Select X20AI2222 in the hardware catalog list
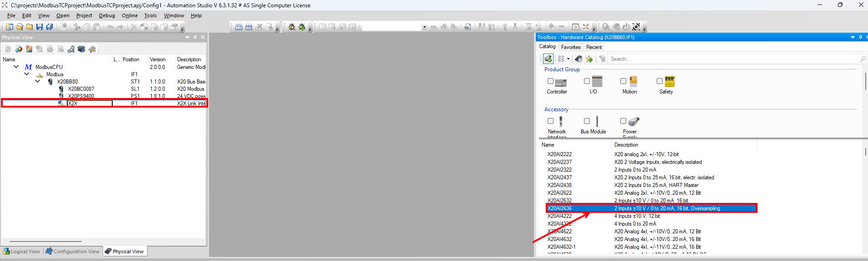This screenshot has height=261, width=868. click(x=559, y=154)
